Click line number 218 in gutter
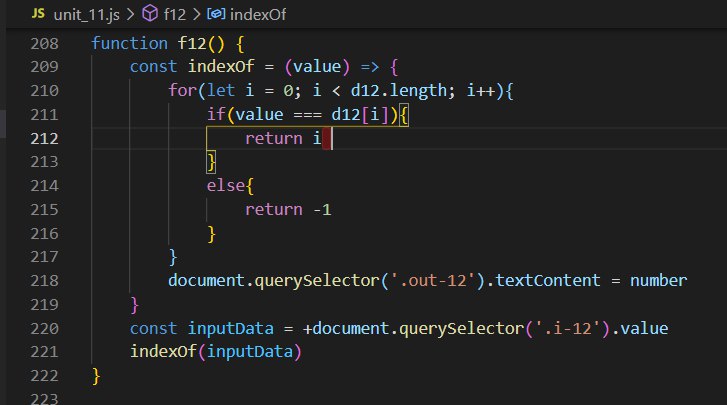The image size is (727, 405). [45, 281]
